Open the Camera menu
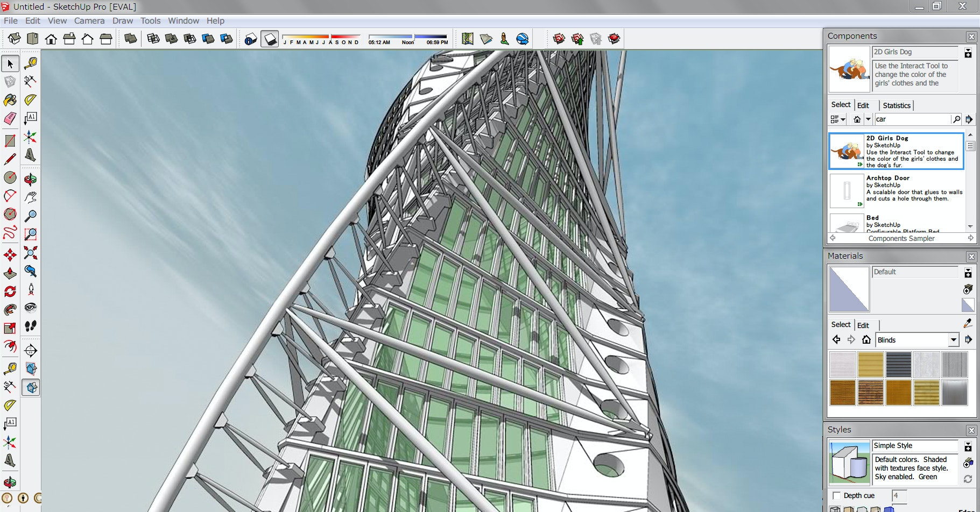 pos(89,20)
